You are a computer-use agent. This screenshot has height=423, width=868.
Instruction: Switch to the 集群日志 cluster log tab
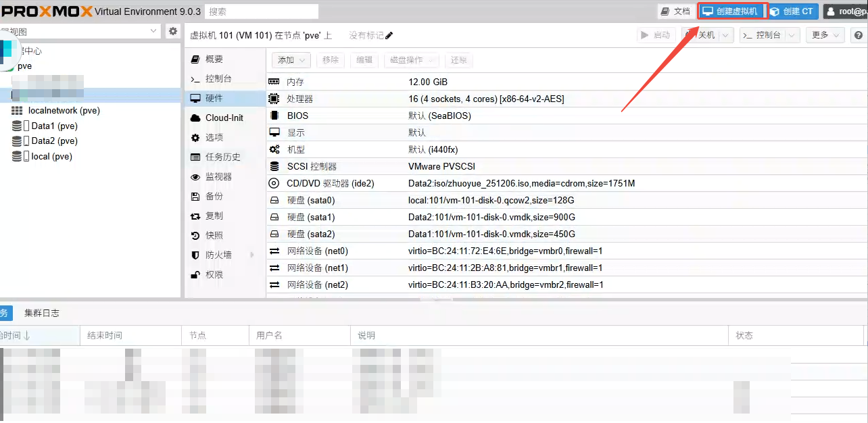click(42, 313)
